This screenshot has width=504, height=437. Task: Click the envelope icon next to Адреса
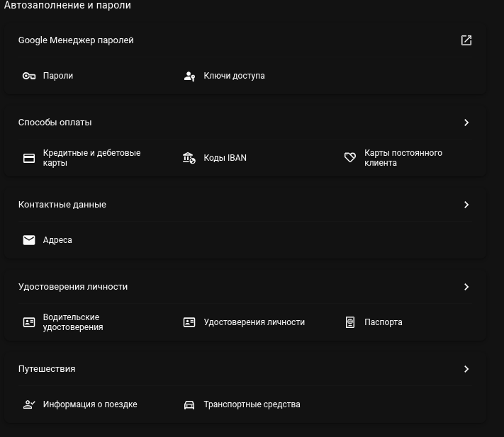(x=29, y=240)
